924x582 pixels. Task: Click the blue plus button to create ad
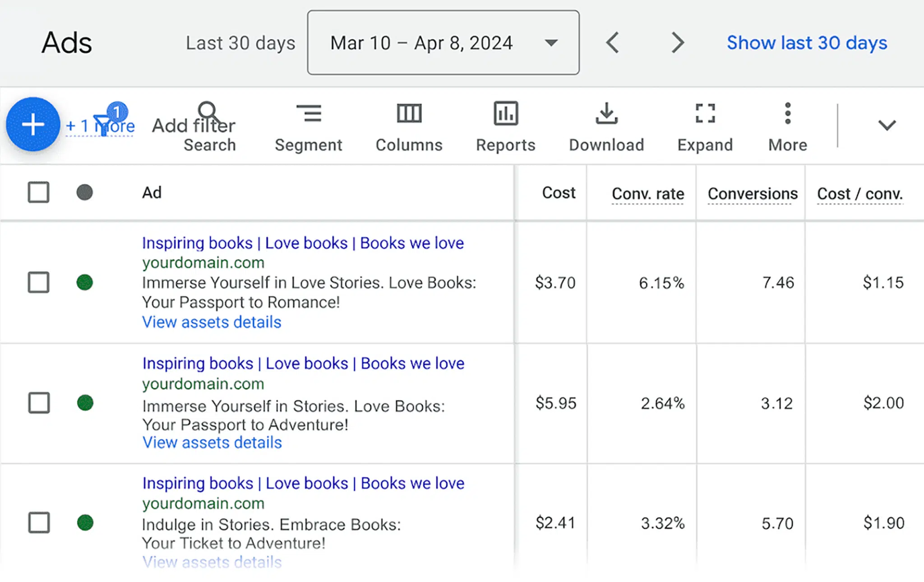pos(32,124)
